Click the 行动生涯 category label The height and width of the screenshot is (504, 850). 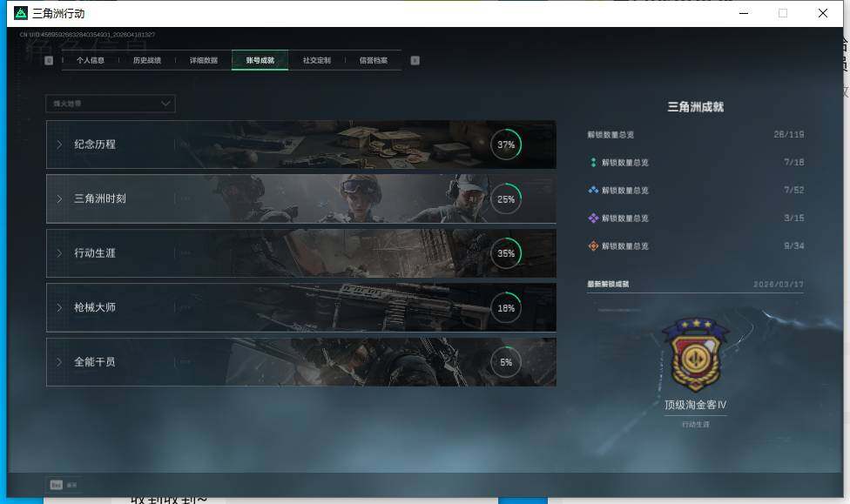95,253
